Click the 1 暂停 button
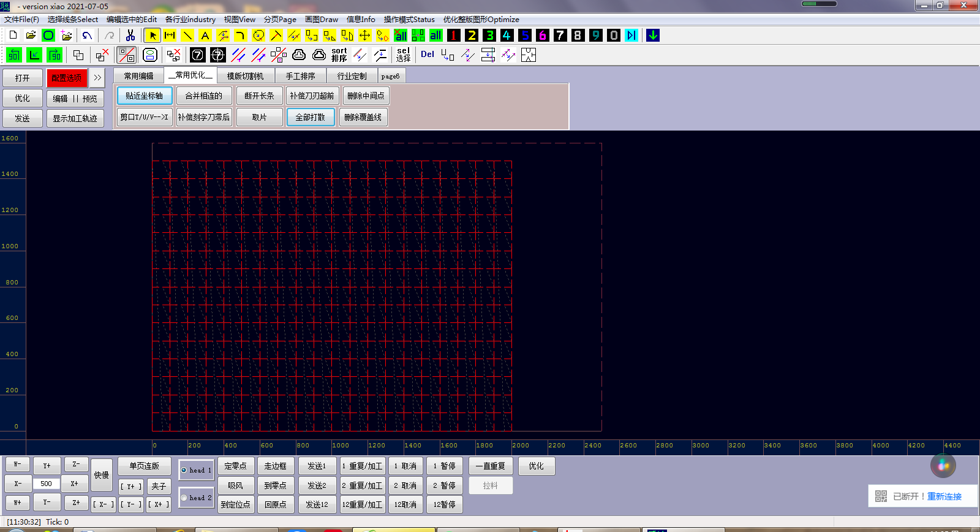Screen dimensions: 980x532 click(x=444, y=466)
